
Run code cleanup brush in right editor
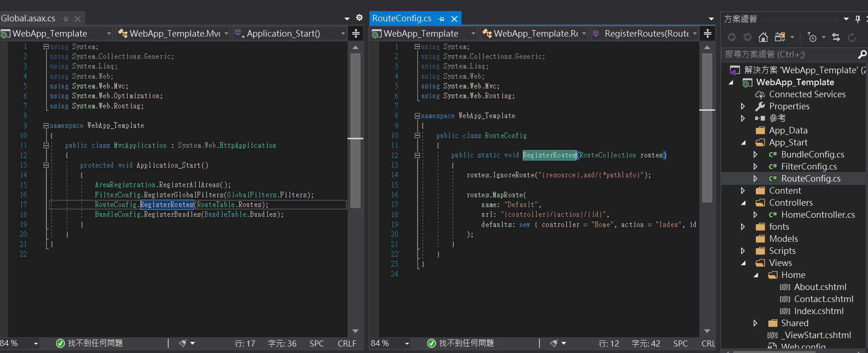(x=554, y=343)
